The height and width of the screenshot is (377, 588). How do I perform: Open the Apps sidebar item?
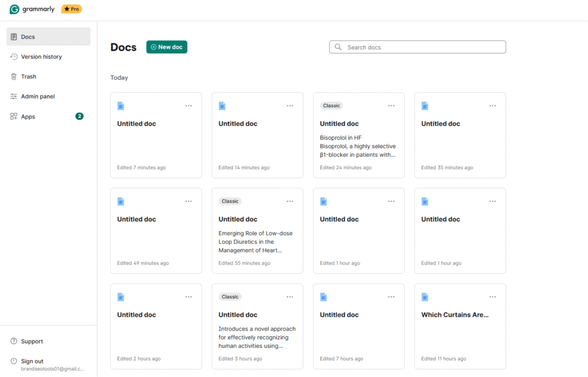click(x=28, y=116)
